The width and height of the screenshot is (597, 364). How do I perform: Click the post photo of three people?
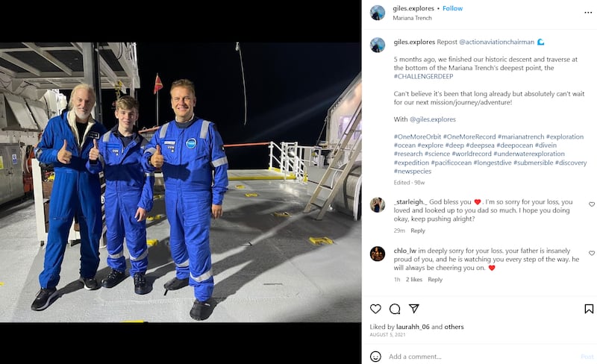pyautogui.click(x=181, y=182)
